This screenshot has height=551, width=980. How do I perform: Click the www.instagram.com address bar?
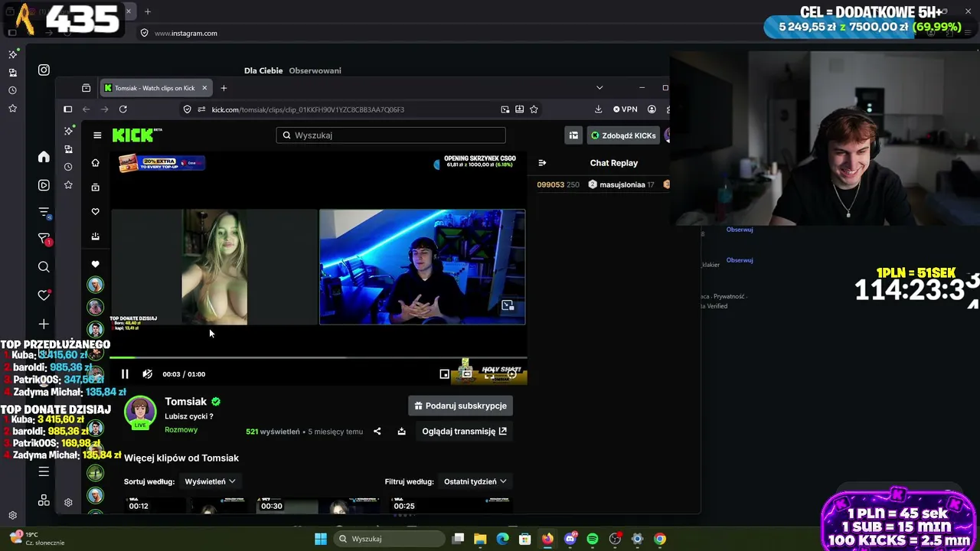pos(186,34)
